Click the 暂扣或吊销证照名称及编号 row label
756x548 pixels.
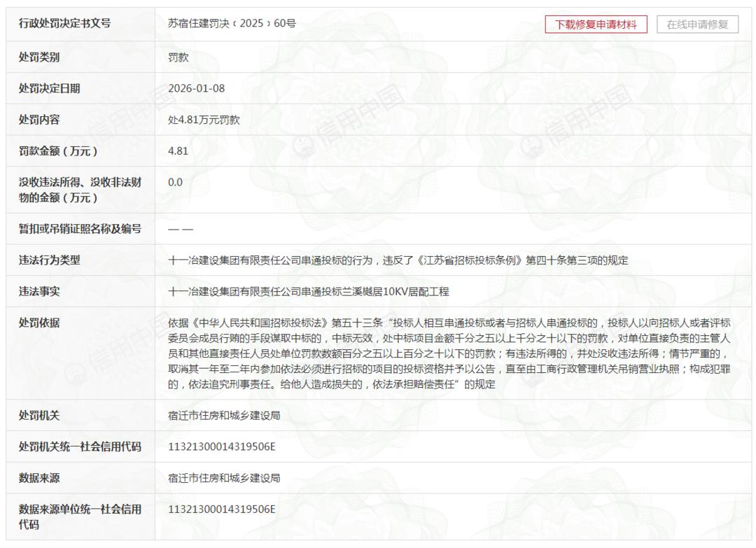coord(80,229)
